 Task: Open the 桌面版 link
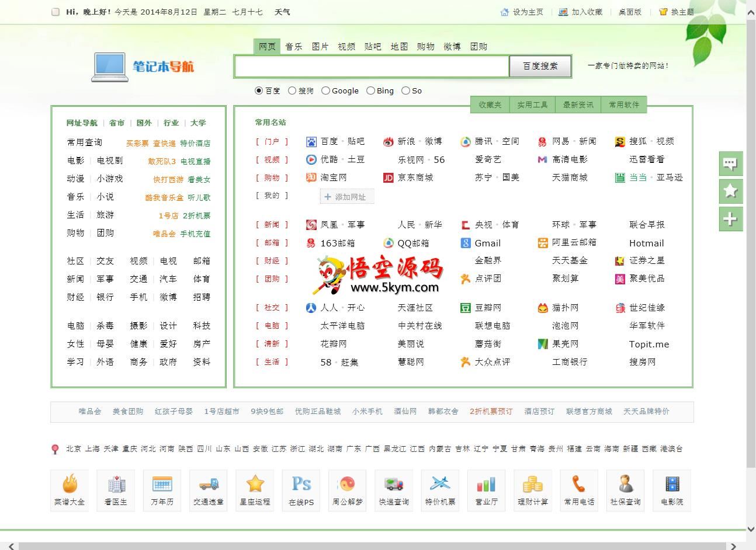coord(630,12)
